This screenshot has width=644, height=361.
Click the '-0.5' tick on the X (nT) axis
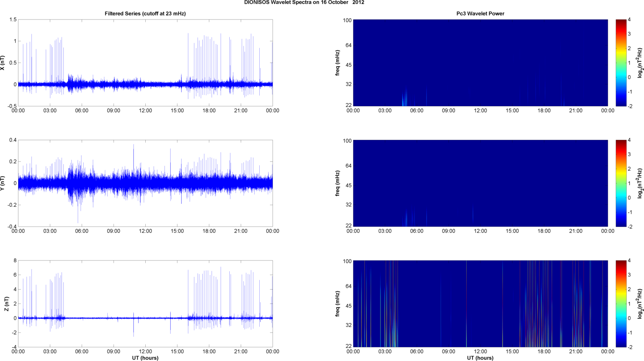[12, 107]
